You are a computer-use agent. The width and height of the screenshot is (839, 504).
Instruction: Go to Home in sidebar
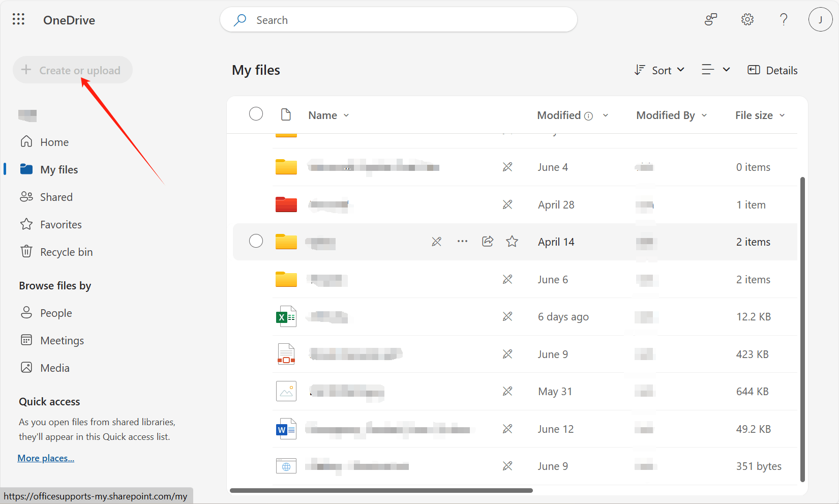[x=44, y=142]
